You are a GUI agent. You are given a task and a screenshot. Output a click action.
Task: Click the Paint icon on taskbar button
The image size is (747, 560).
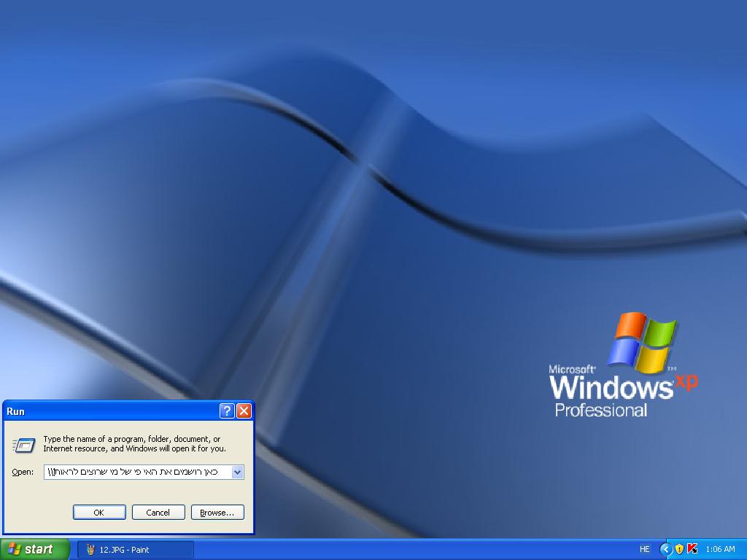tap(90, 550)
